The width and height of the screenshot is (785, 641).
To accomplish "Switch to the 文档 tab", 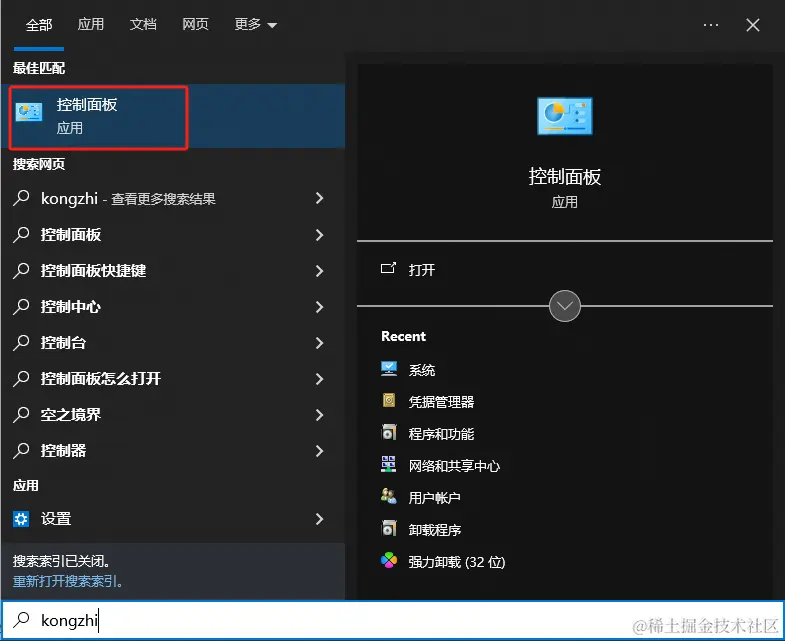I will 143,24.
